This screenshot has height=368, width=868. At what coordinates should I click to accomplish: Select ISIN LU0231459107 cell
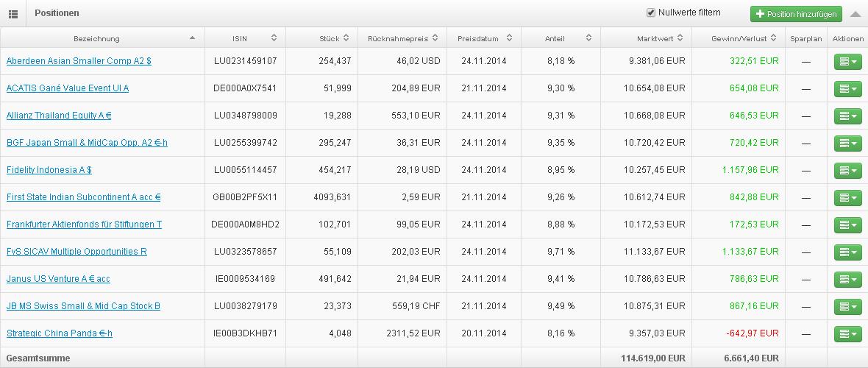[245, 61]
